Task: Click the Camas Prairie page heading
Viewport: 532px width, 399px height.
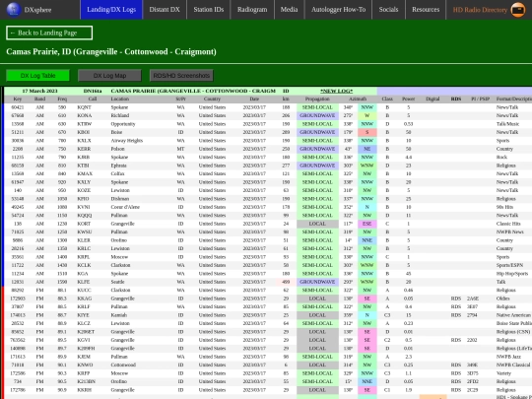Action: tap(111, 52)
